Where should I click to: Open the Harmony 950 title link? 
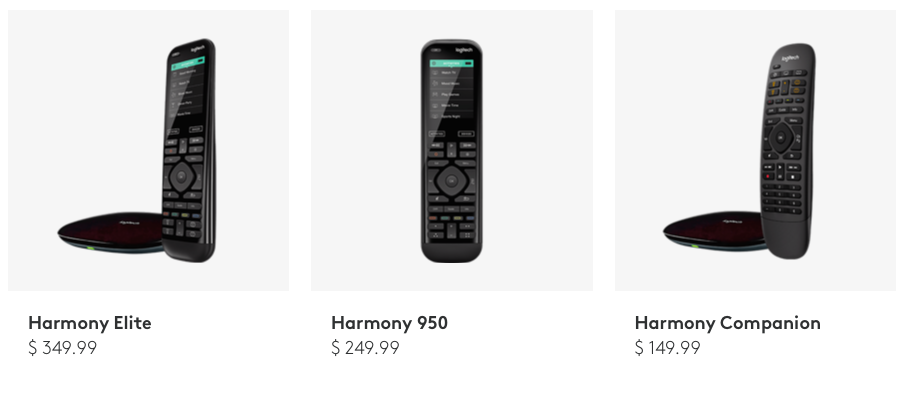[389, 323]
